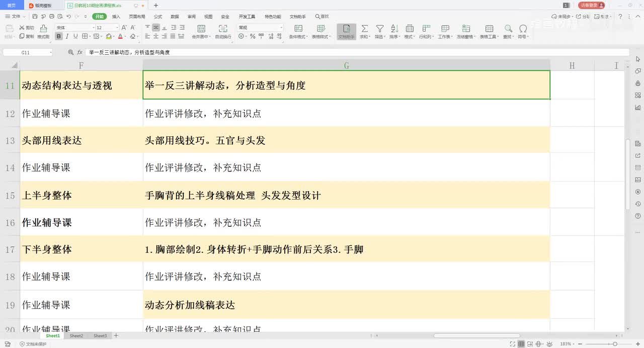Click the Copy (复制) button
The width and height of the screenshot is (644, 348).
point(27,36)
